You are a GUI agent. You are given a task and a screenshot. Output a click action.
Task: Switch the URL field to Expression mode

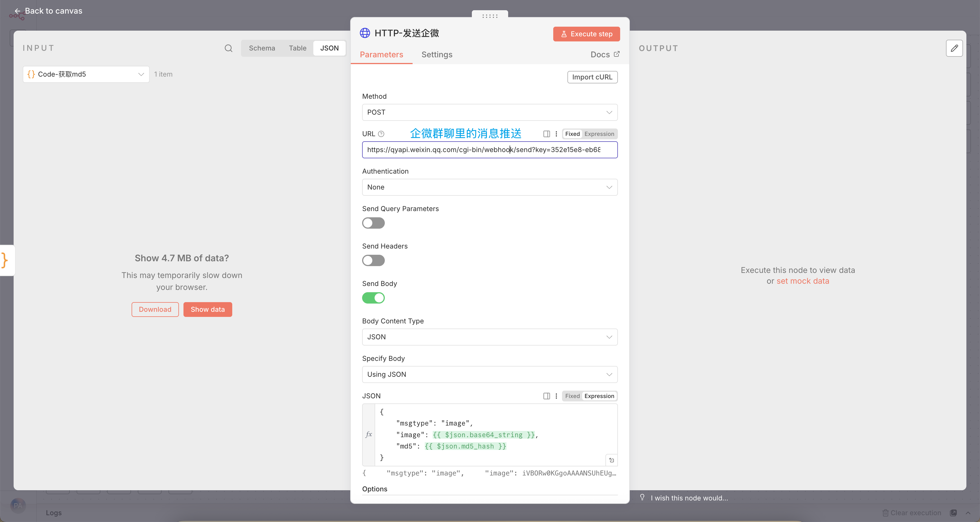coord(599,134)
